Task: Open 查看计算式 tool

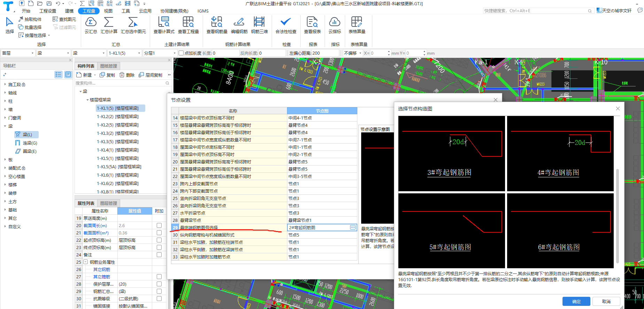Action: click(164, 25)
